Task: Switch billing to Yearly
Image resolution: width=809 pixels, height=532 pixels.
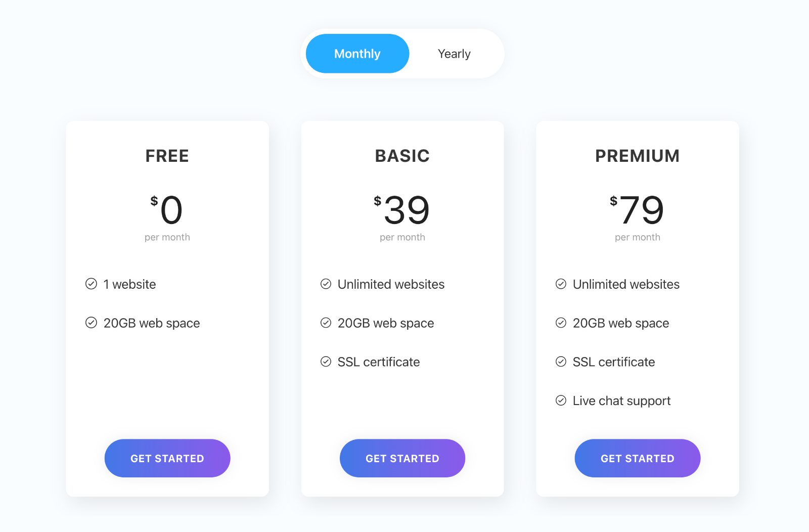Action: [454, 53]
